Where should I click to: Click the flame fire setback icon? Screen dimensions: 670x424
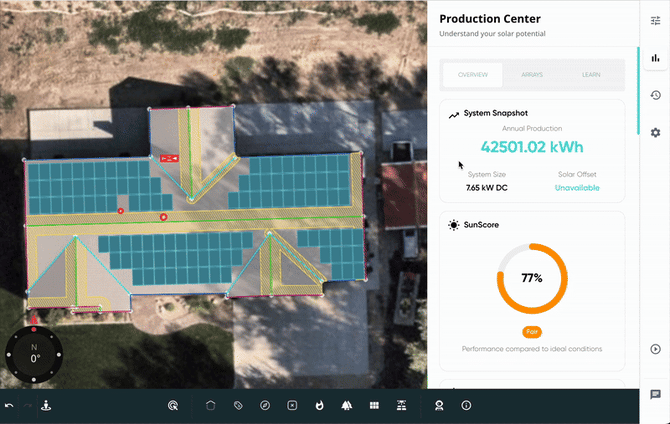319,405
